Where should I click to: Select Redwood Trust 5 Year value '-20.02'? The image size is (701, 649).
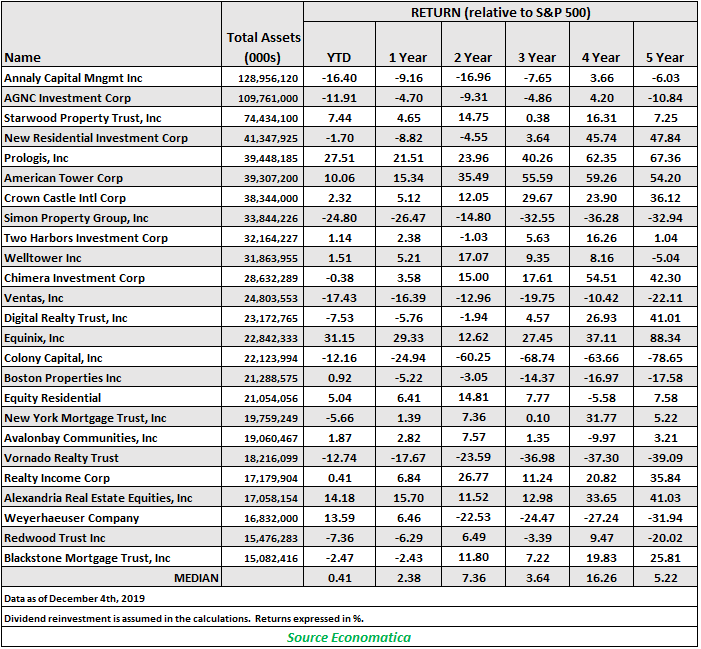click(665, 538)
